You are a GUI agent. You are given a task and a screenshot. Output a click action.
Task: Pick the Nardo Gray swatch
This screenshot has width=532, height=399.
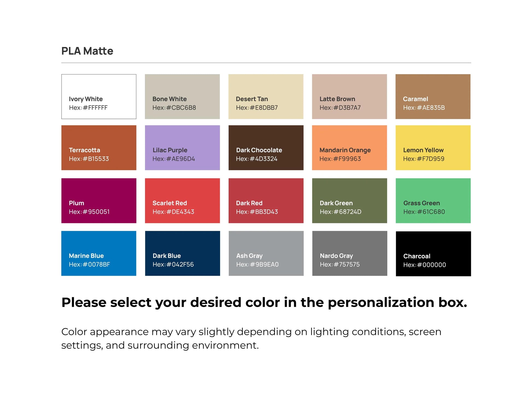350,253
